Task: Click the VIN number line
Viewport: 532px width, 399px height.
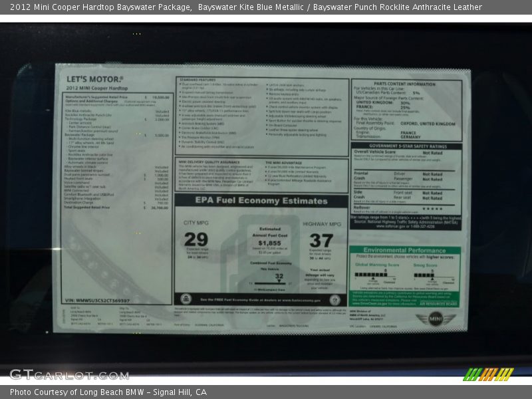Action: pyautogui.click(x=97, y=301)
